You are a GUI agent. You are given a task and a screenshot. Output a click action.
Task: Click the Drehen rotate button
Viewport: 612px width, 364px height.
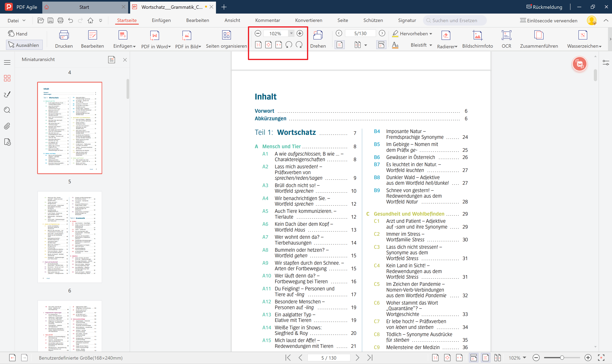pos(318,39)
